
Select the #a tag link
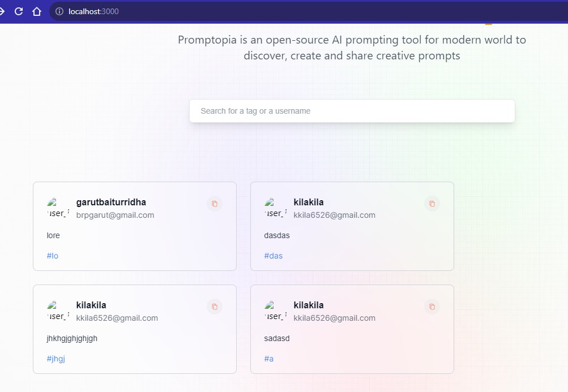point(268,359)
